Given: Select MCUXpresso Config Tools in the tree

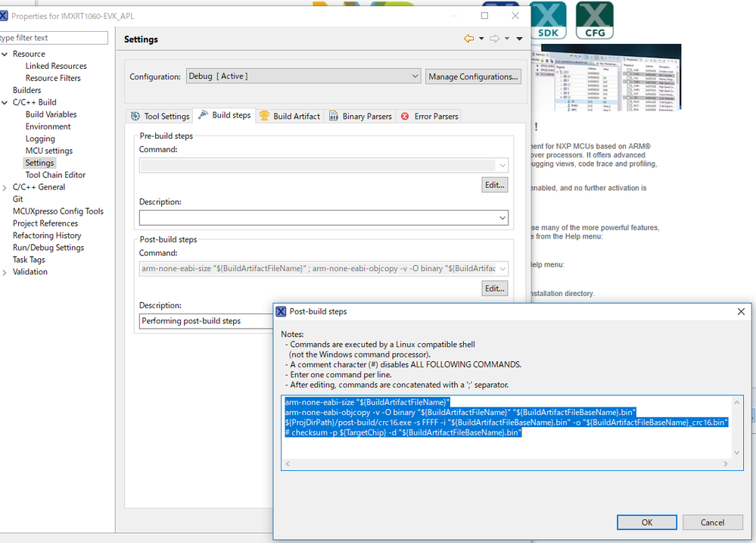Looking at the screenshot, I should 58,211.
